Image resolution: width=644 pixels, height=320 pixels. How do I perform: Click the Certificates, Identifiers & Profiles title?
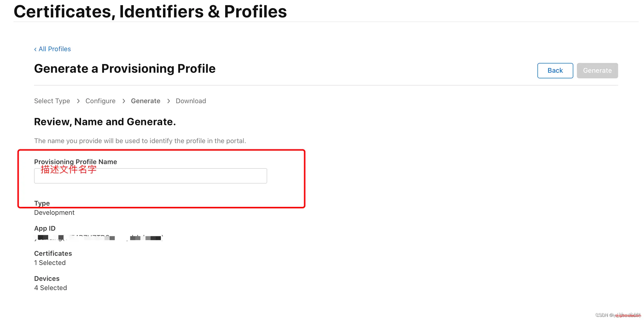pyautogui.click(x=150, y=12)
